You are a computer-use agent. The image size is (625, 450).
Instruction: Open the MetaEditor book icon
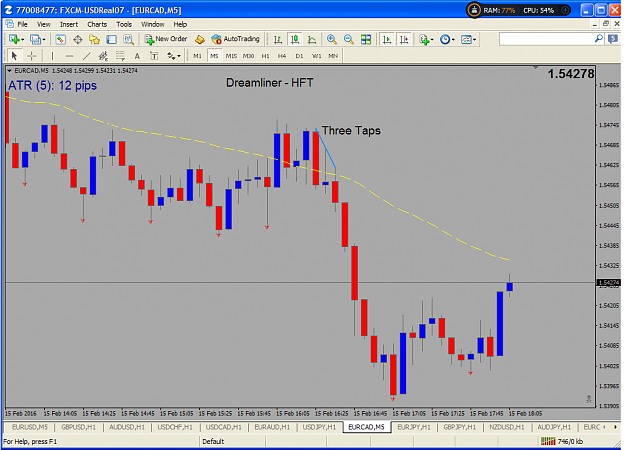tap(200, 39)
